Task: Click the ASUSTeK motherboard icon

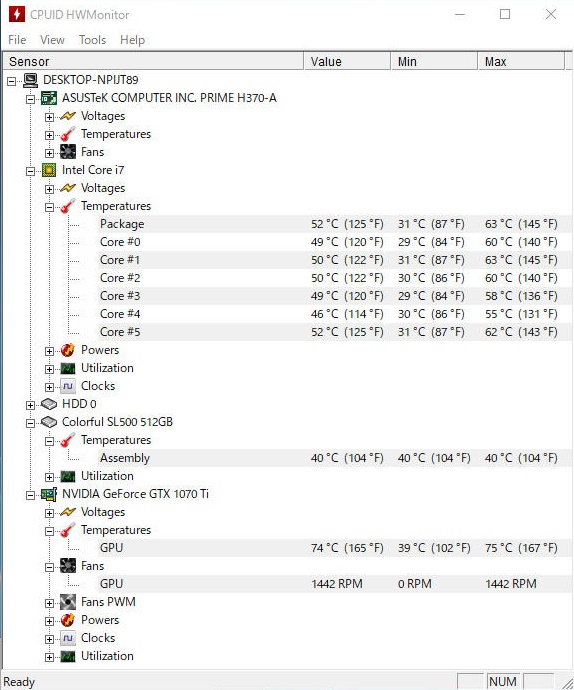Action: (49, 98)
